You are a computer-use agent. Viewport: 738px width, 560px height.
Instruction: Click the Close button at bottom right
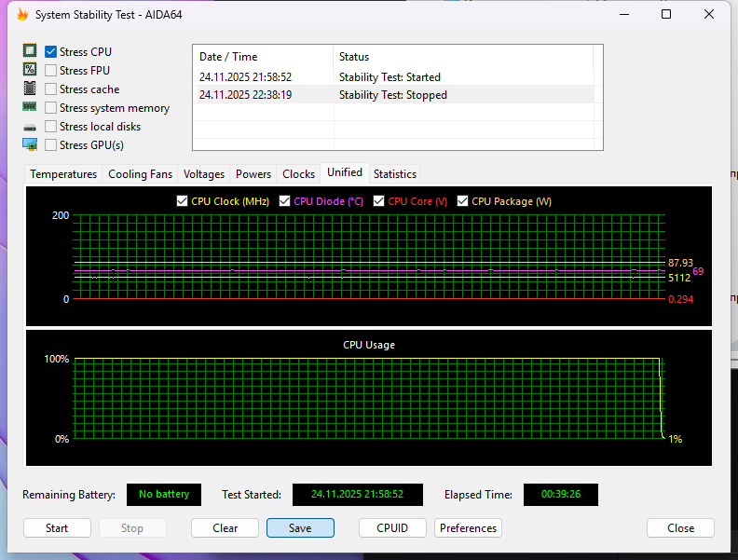(x=680, y=528)
